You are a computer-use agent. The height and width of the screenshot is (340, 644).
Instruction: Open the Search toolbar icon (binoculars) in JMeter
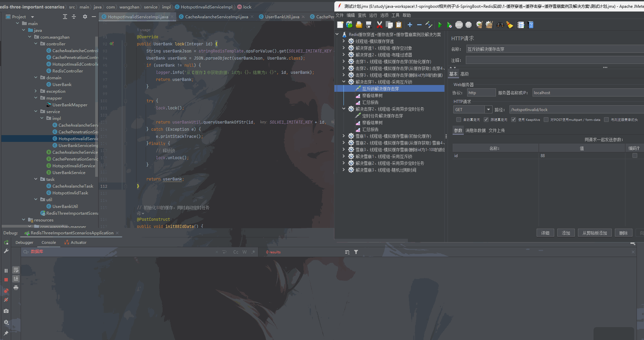tap(500, 24)
